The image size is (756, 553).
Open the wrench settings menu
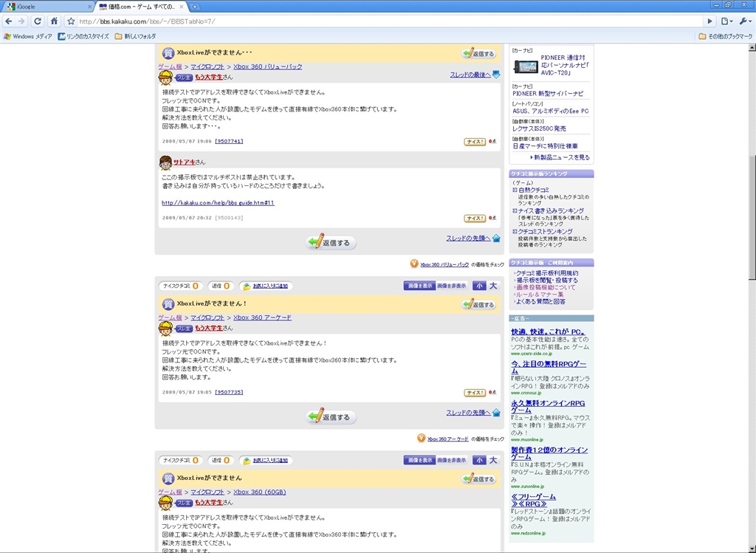pos(745,21)
